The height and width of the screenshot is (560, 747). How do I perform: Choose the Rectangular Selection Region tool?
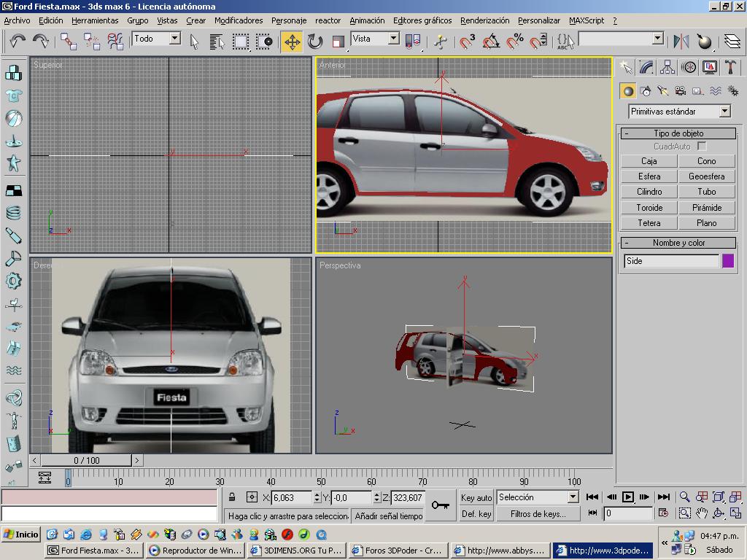click(x=241, y=42)
